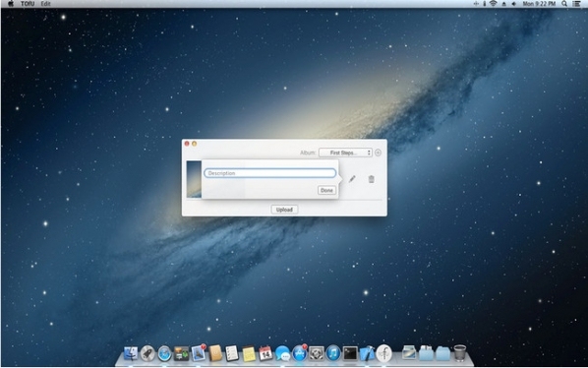Open the Trash in the Dock
The height and width of the screenshot is (368, 588).
460,353
